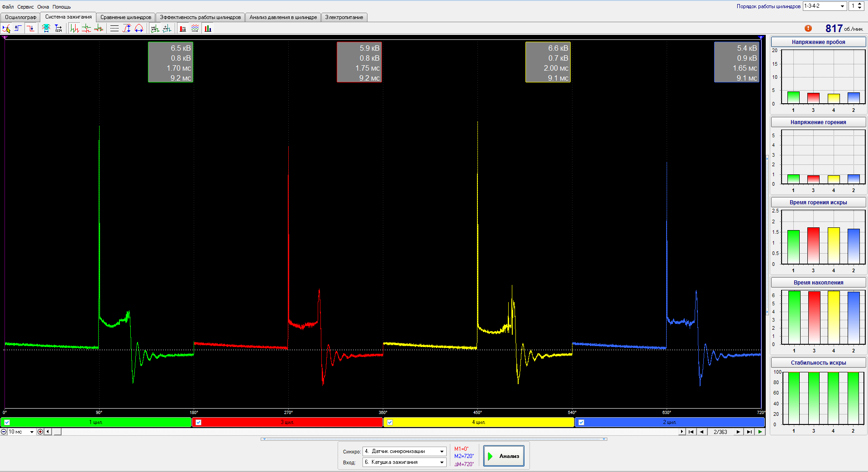Open Анализ давления в цилиндре tab
The width and height of the screenshot is (868, 472).
283,17
